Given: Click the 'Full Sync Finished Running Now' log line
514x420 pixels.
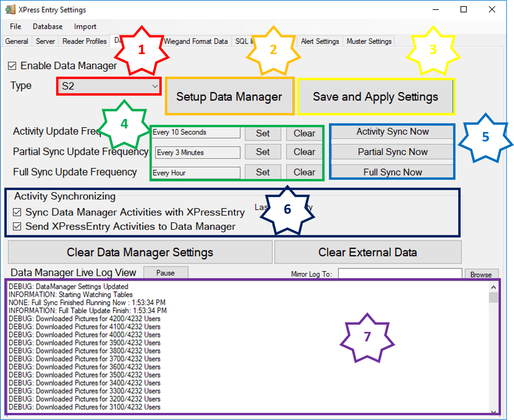Looking at the screenshot, I should pos(87,303).
